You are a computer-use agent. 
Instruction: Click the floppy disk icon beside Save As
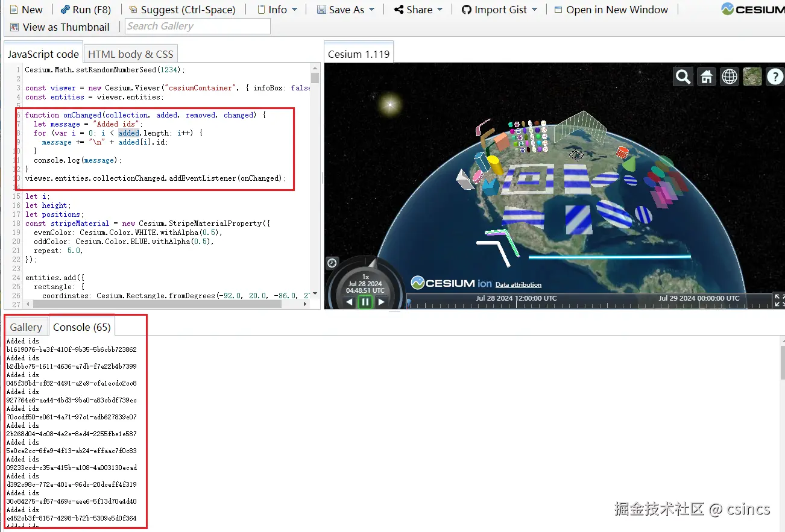click(321, 10)
